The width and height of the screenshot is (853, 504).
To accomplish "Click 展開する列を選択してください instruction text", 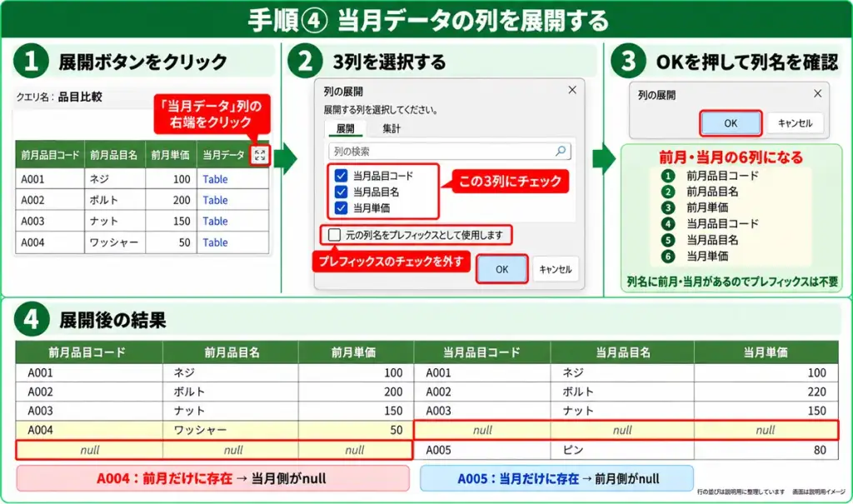I will [x=381, y=110].
